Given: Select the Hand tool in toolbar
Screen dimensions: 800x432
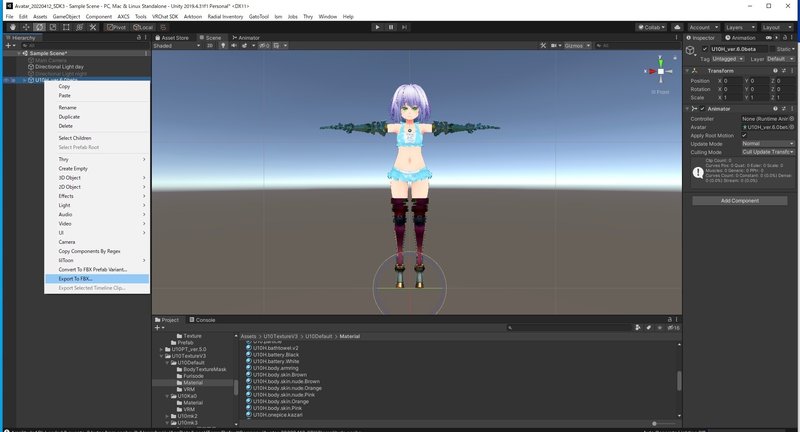Looking at the screenshot, I should pyautogui.click(x=13, y=27).
